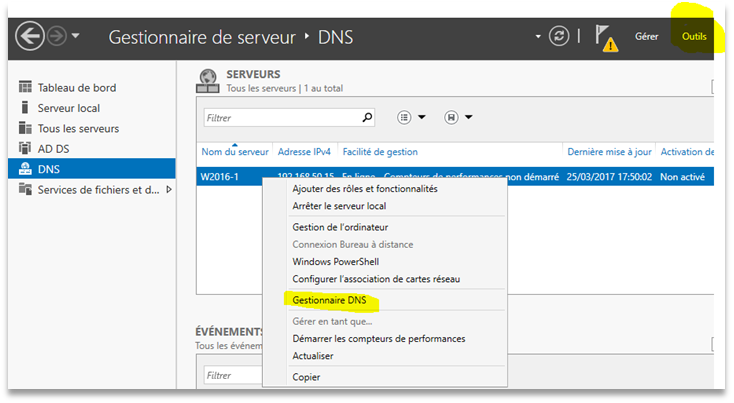
Task: Click Ajouter des rôles et fonctionnalités
Action: tap(364, 188)
